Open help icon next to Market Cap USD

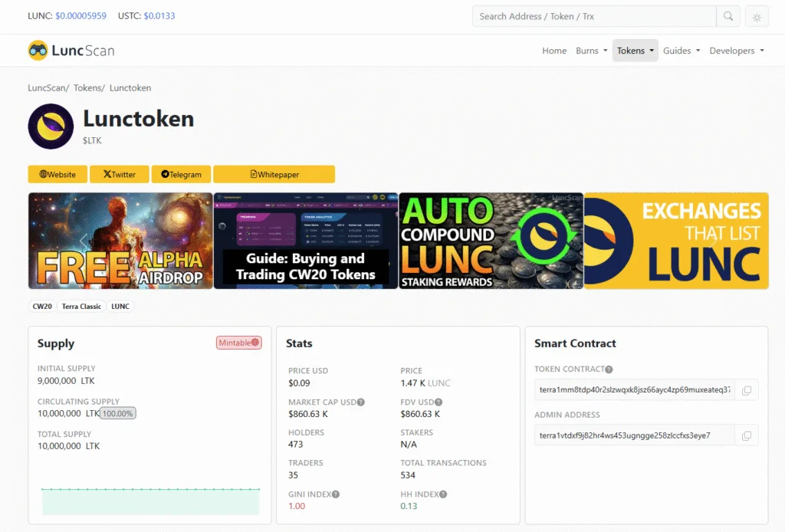coord(361,402)
